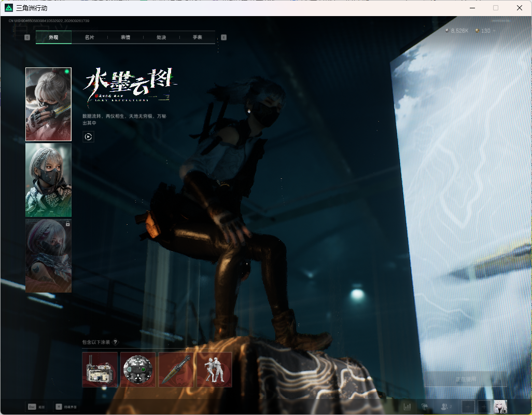Add a teammate in first empty slot
This screenshot has width=532, height=415.
(468, 407)
